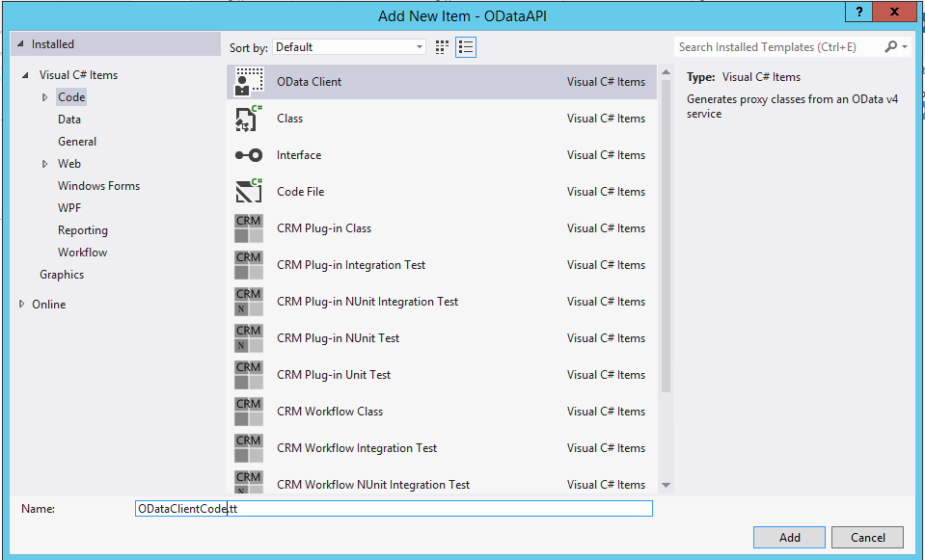Select the 'Interface' template name
The image size is (925, 560).
pyautogui.click(x=299, y=155)
